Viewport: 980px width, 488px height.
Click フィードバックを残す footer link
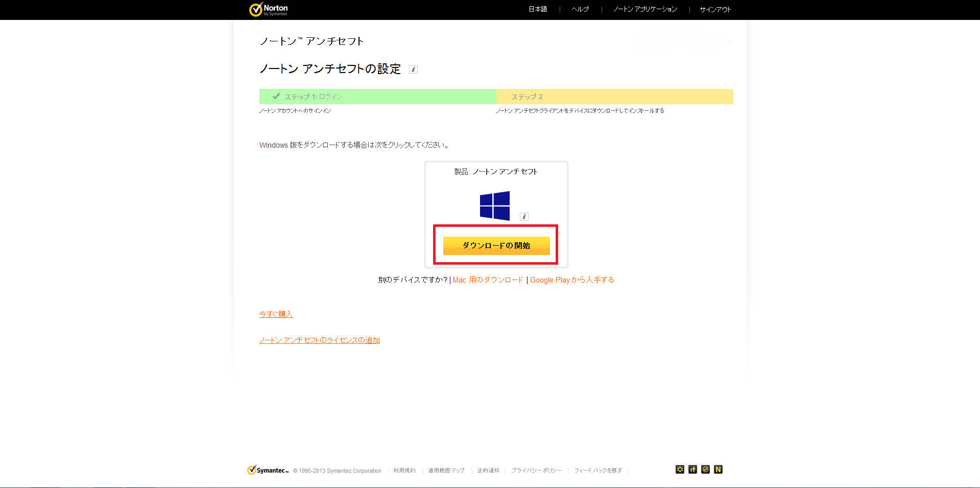tap(598, 471)
